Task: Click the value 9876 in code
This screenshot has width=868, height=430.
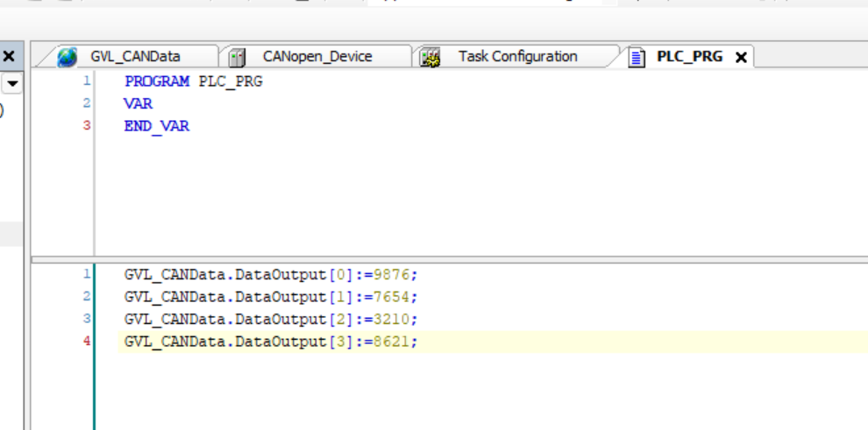Action: [392, 275]
